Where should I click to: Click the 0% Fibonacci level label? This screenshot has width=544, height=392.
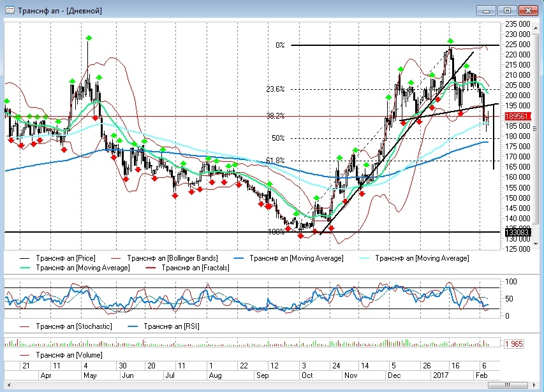pyautogui.click(x=280, y=45)
